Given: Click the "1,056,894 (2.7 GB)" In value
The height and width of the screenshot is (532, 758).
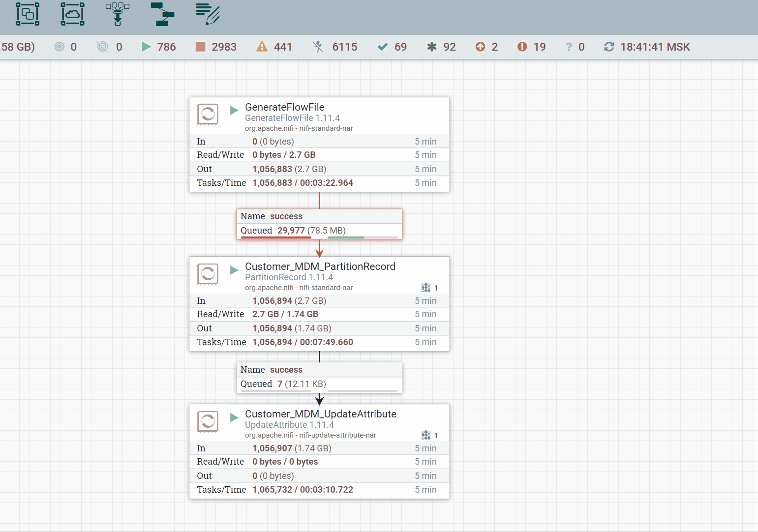Looking at the screenshot, I should 289,301.
